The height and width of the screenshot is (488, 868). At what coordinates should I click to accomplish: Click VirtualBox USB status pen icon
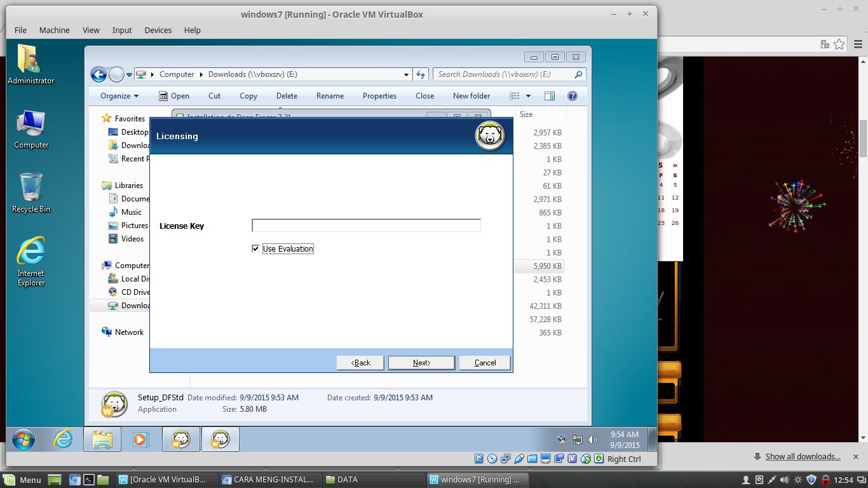(519, 459)
